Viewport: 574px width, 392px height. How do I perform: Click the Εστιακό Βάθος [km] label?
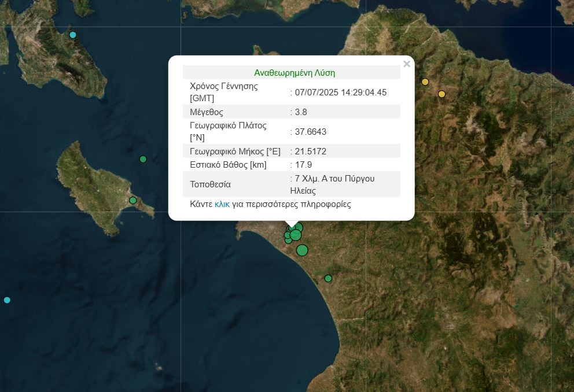coord(228,165)
